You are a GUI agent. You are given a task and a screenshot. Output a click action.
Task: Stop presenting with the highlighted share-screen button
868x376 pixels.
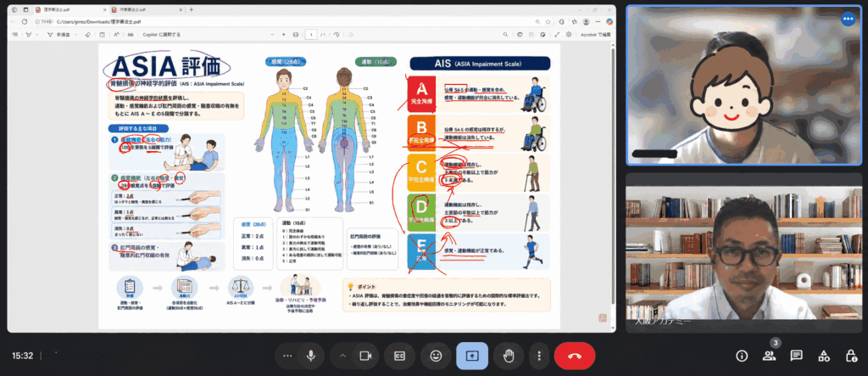pyautogui.click(x=472, y=356)
